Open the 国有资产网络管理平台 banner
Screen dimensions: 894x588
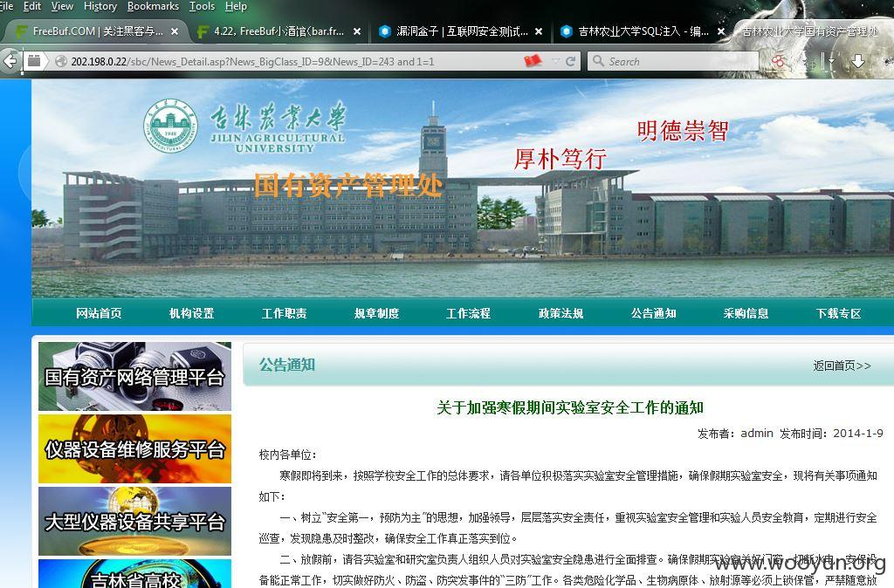[134, 377]
